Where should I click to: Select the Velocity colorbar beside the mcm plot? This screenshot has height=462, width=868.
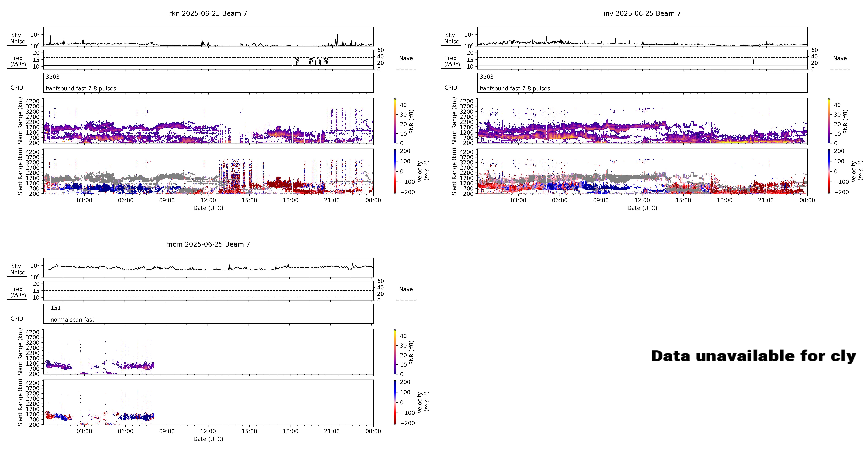click(x=395, y=403)
